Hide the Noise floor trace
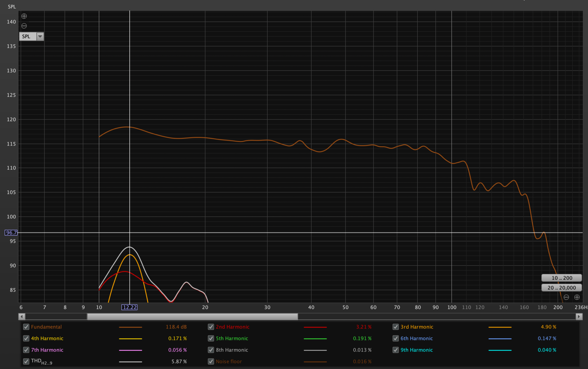This screenshot has width=588, height=369. [x=211, y=361]
